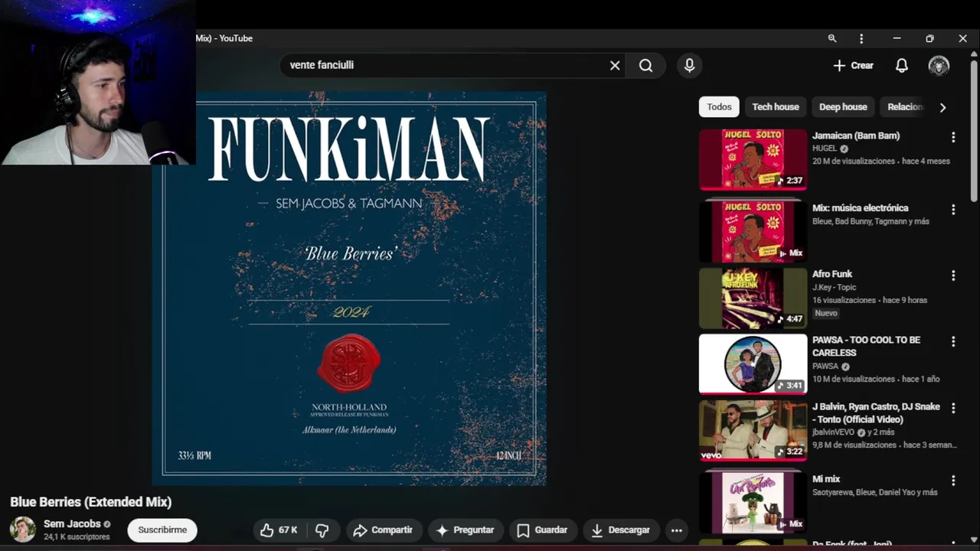This screenshot has width=980, height=551.
Task: Open options for Mi mix
Action: point(953,481)
